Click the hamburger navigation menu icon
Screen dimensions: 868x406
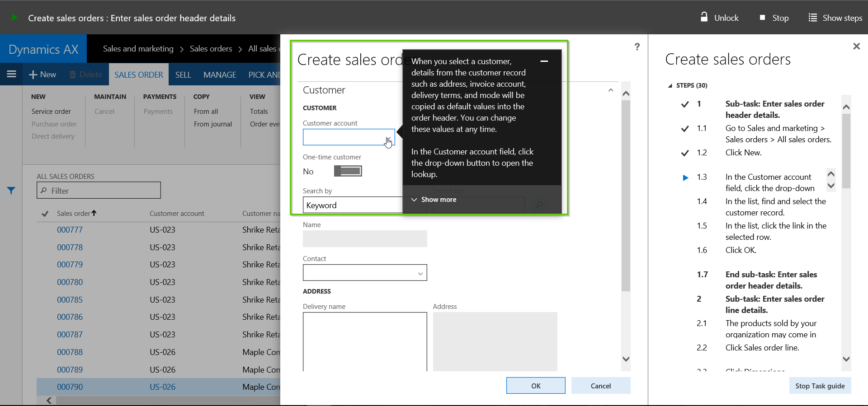12,74
